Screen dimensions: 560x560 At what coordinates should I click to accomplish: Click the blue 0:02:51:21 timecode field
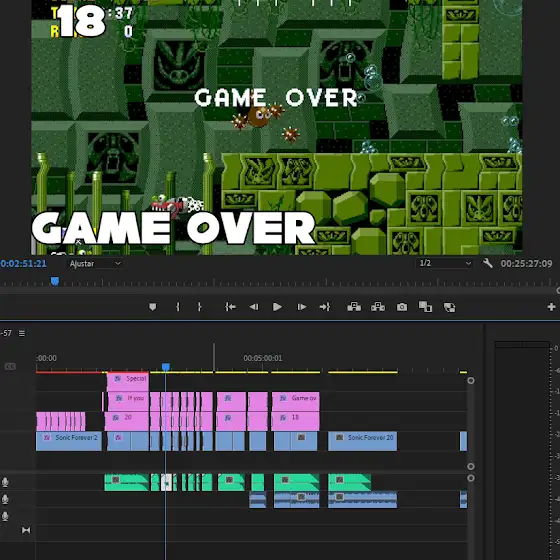click(24, 264)
